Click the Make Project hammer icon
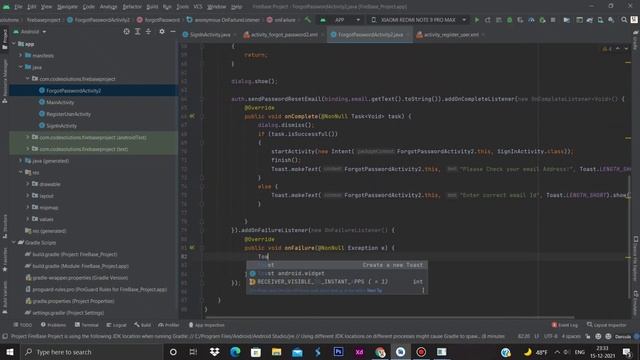This screenshot has height=360, width=640. [x=308, y=20]
